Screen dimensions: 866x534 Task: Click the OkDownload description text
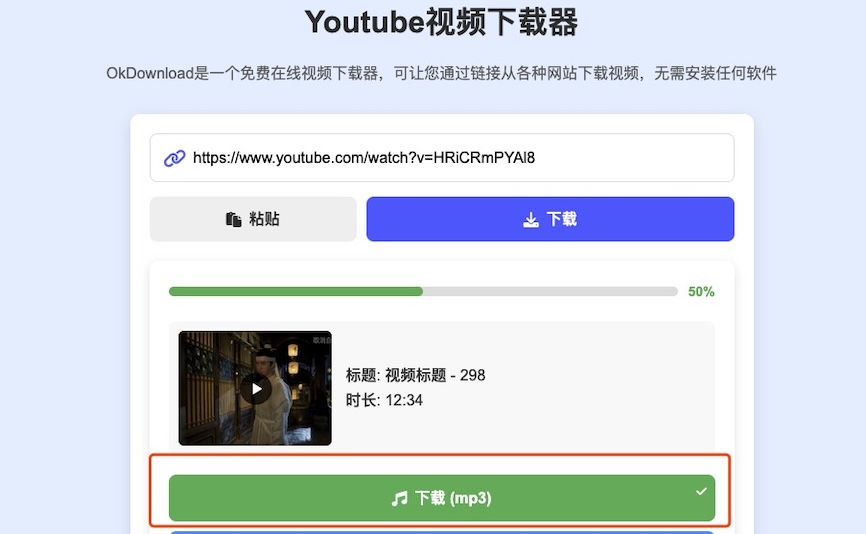pos(441,73)
